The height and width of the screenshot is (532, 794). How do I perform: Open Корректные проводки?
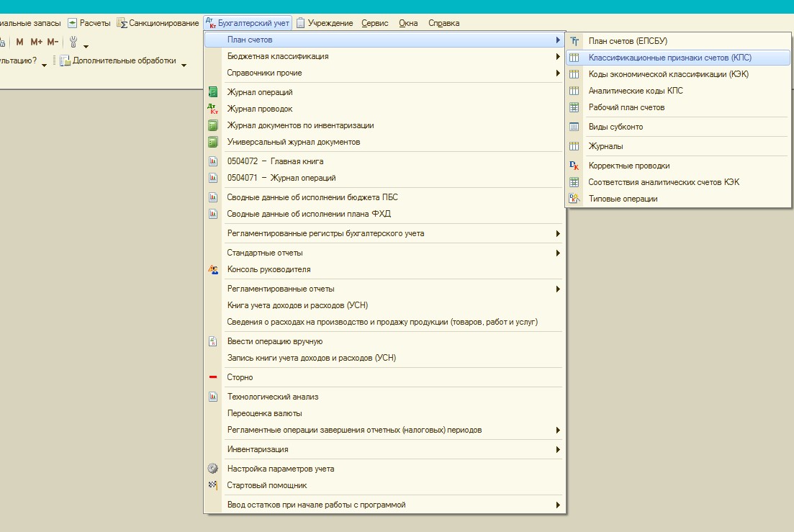628,166
